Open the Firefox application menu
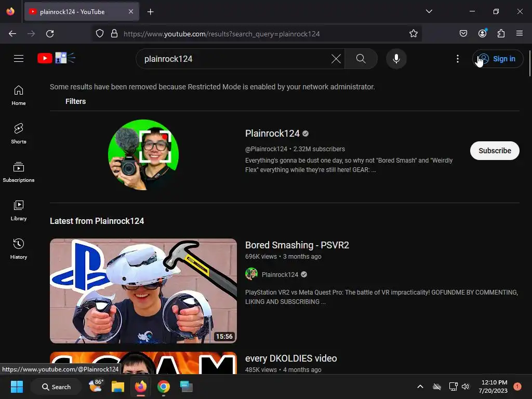 click(x=520, y=33)
